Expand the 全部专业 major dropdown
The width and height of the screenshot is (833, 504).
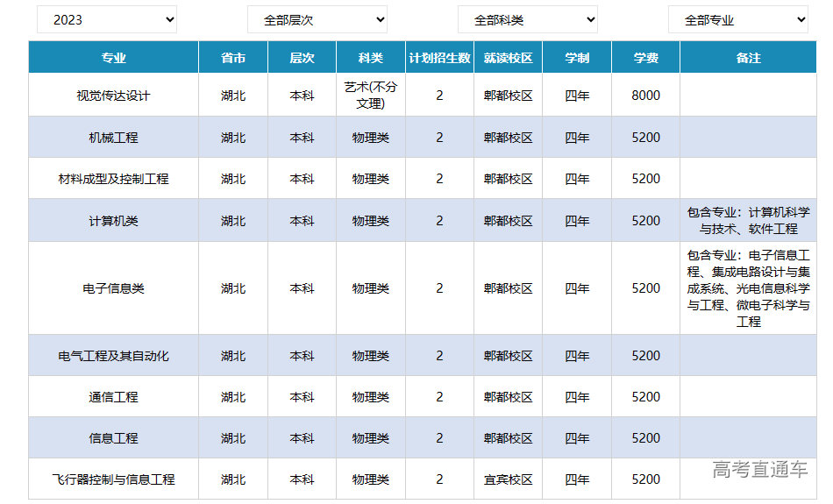tap(737, 19)
